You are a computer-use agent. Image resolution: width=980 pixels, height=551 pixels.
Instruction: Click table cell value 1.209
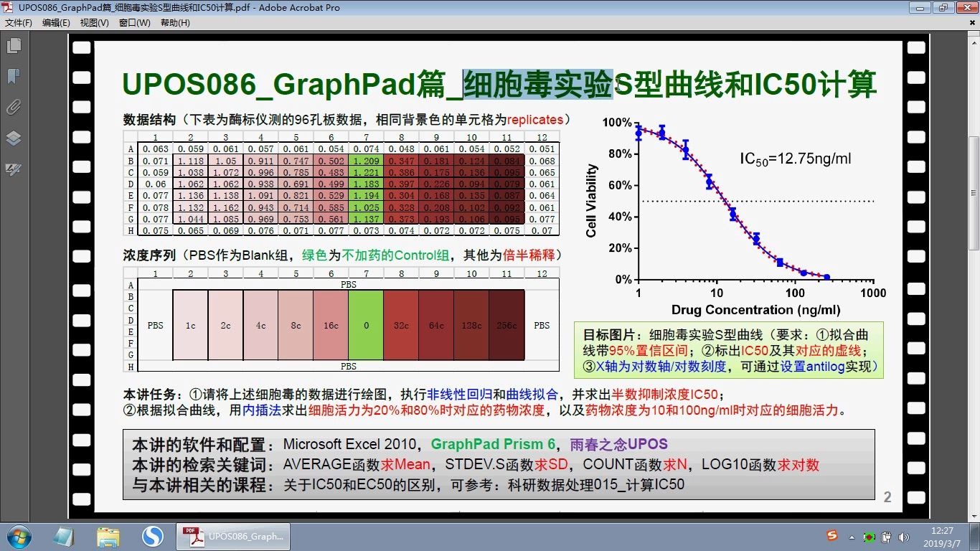click(x=367, y=161)
